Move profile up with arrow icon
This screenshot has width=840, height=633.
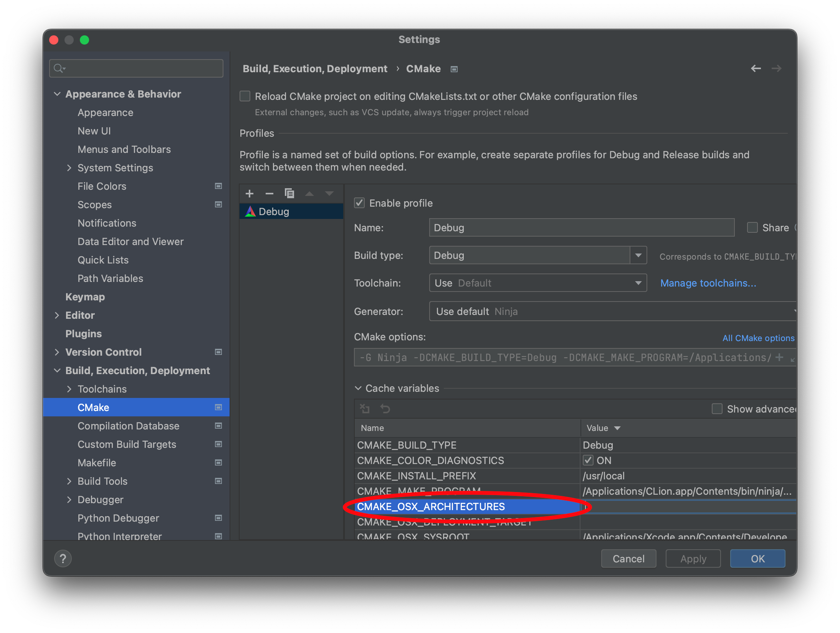309,194
